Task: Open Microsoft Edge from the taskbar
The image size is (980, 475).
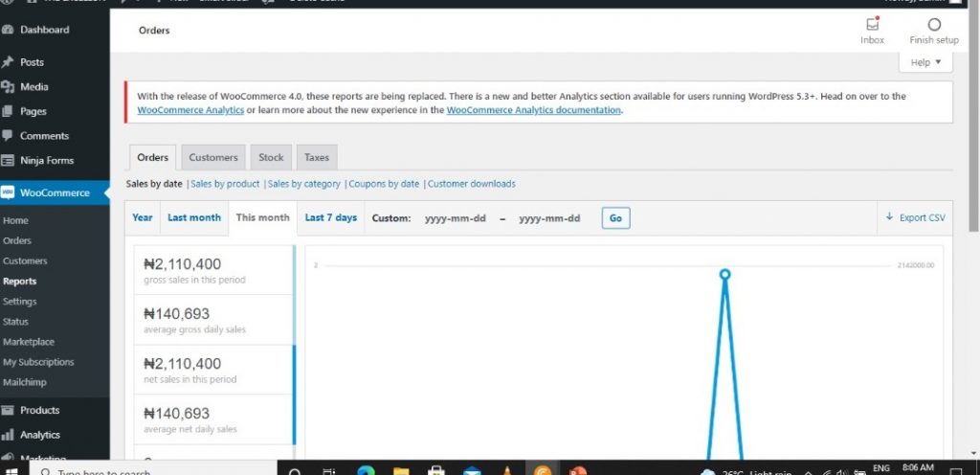Action: pyautogui.click(x=366, y=470)
